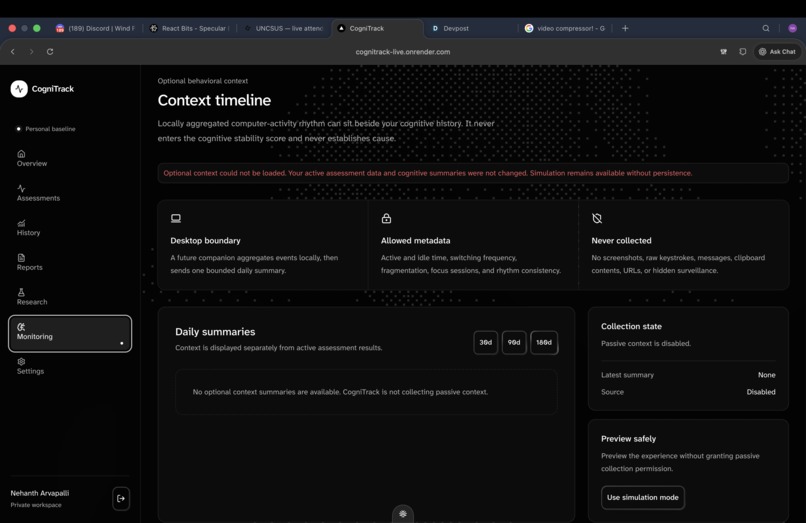Select the Monitoring sidebar item

[70, 333]
